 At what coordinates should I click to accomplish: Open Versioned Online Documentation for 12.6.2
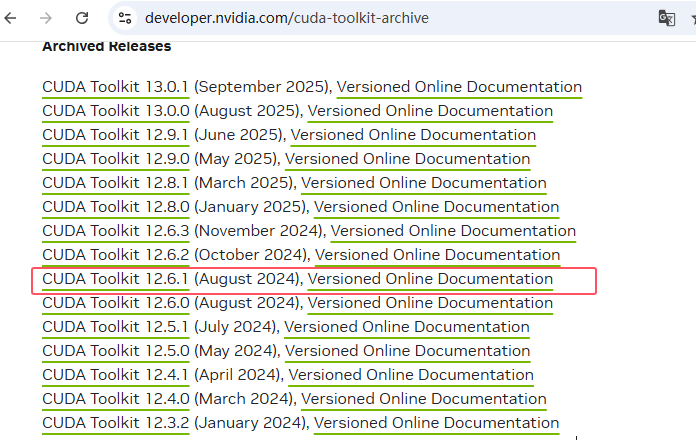click(437, 255)
